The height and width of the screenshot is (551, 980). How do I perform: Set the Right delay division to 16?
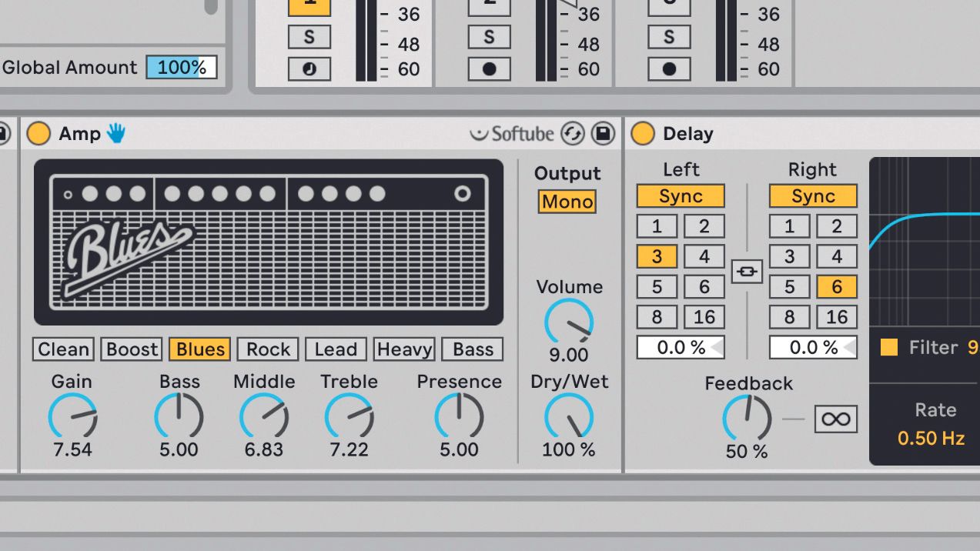(837, 317)
